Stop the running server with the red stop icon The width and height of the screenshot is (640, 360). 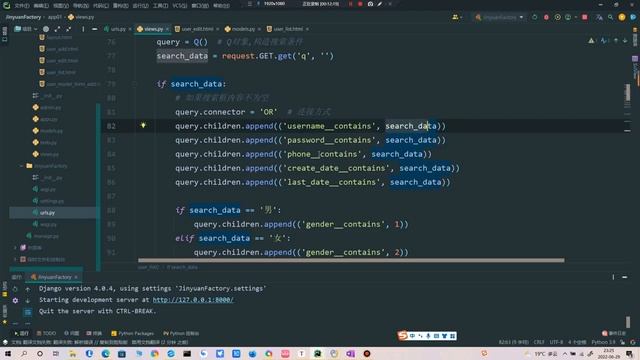tap(585, 17)
